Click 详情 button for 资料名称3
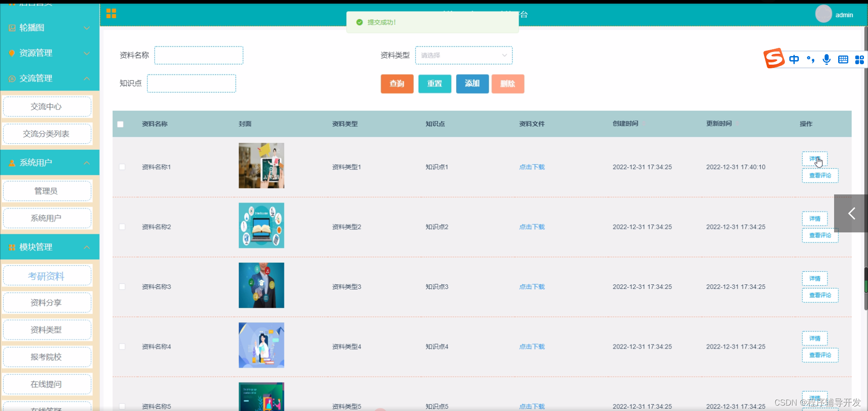Viewport: 868px width, 411px height. pyautogui.click(x=815, y=279)
